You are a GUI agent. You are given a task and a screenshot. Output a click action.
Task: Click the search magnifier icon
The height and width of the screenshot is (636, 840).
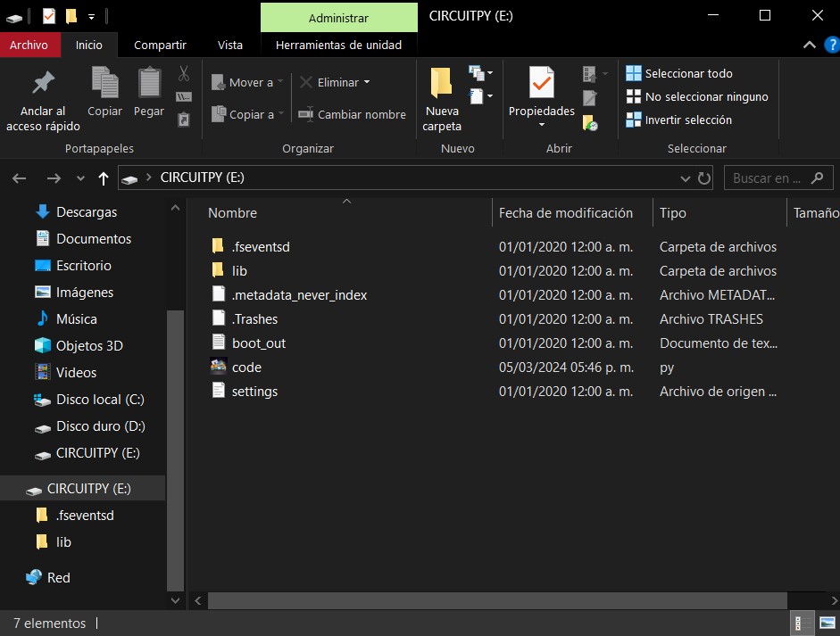pyautogui.click(x=817, y=178)
